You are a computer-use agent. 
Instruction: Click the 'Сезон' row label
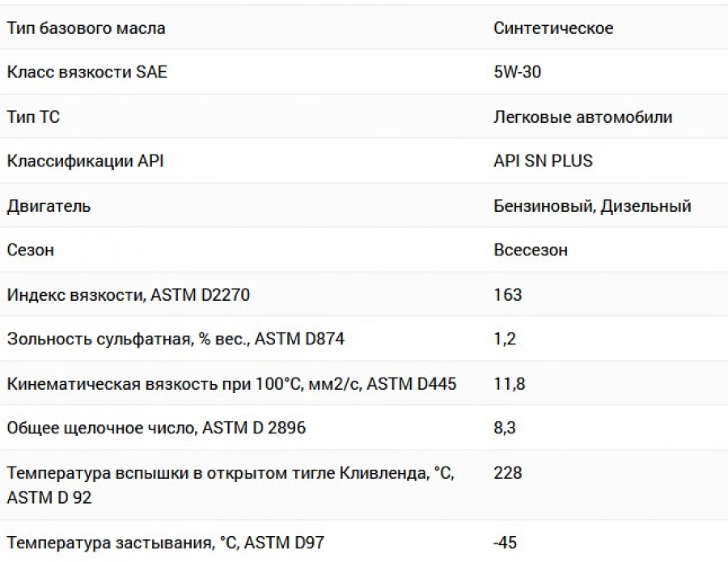coord(30,250)
